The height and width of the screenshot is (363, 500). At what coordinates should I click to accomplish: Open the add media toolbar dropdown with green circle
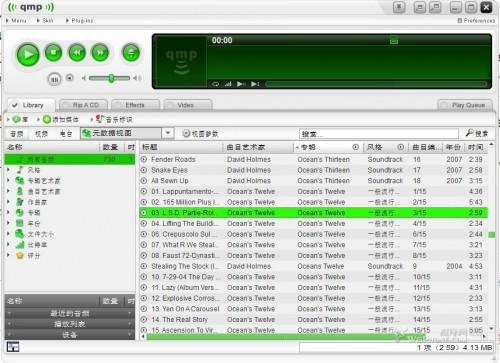pyautogui.click(x=58, y=119)
